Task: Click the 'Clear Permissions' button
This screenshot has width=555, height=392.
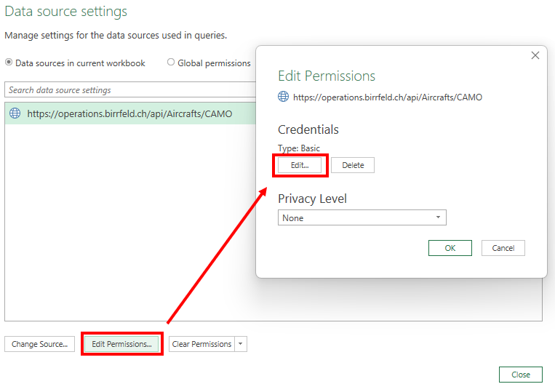Action: point(201,344)
